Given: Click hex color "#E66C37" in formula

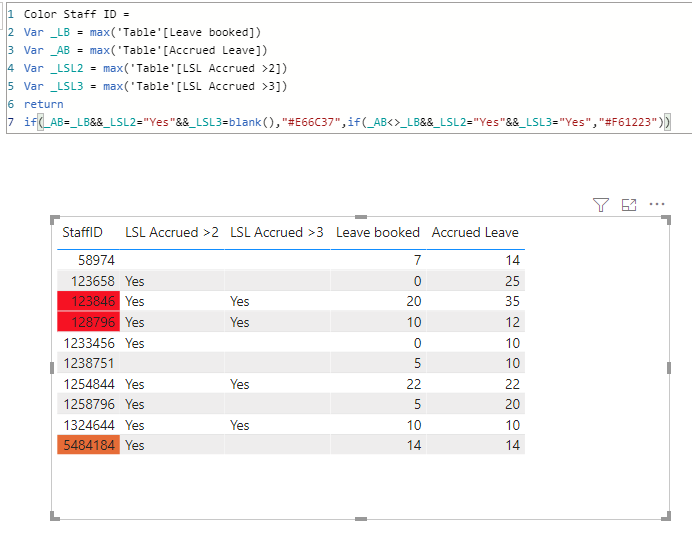Looking at the screenshot, I should [x=311, y=122].
